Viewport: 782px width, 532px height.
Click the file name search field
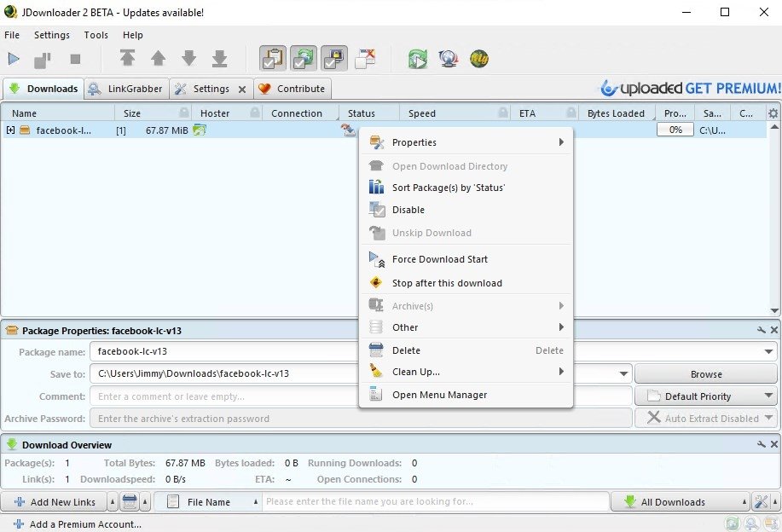coord(436,501)
